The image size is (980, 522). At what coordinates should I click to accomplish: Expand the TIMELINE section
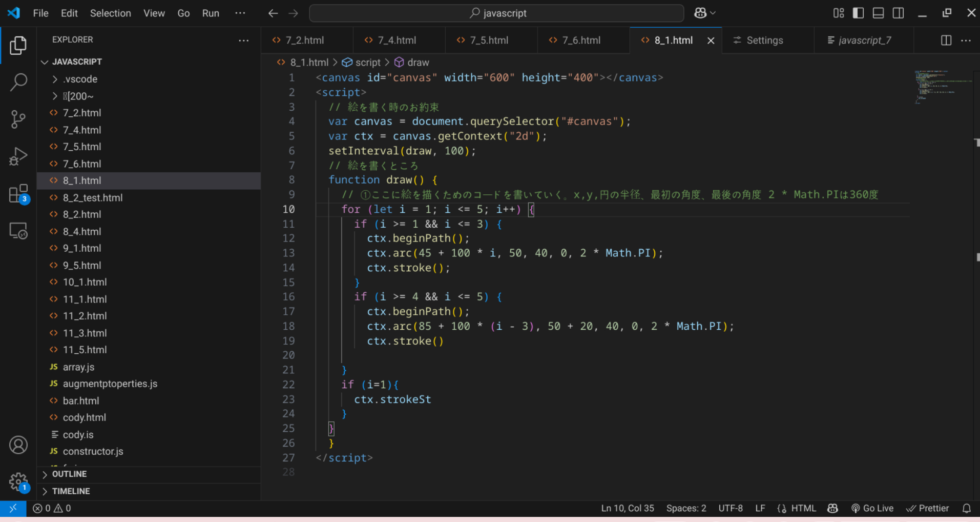(71, 491)
